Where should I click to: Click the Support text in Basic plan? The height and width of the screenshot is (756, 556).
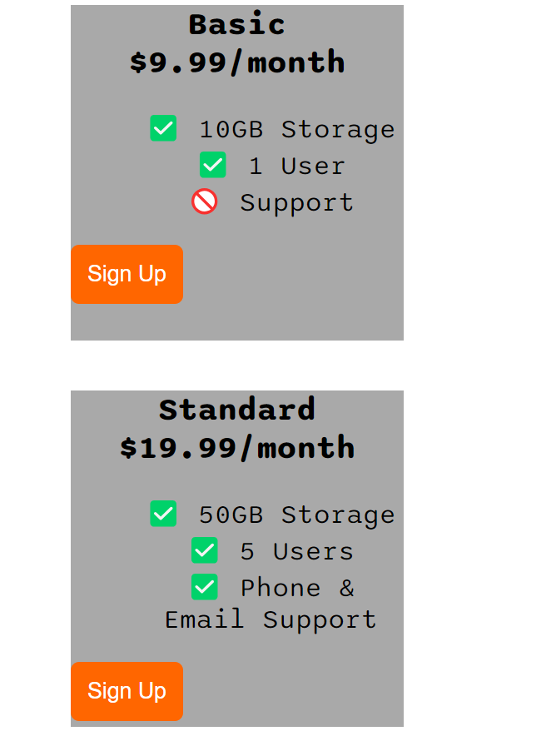296,203
